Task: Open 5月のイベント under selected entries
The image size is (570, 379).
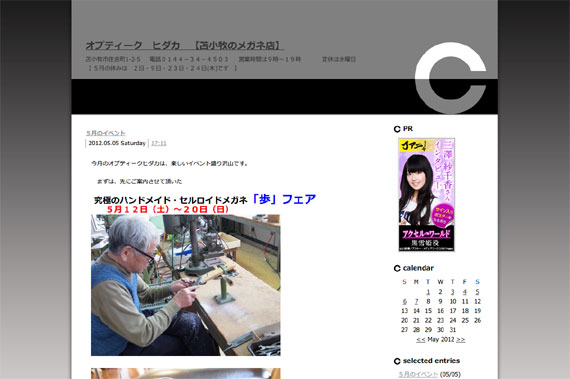Action: [418, 374]
